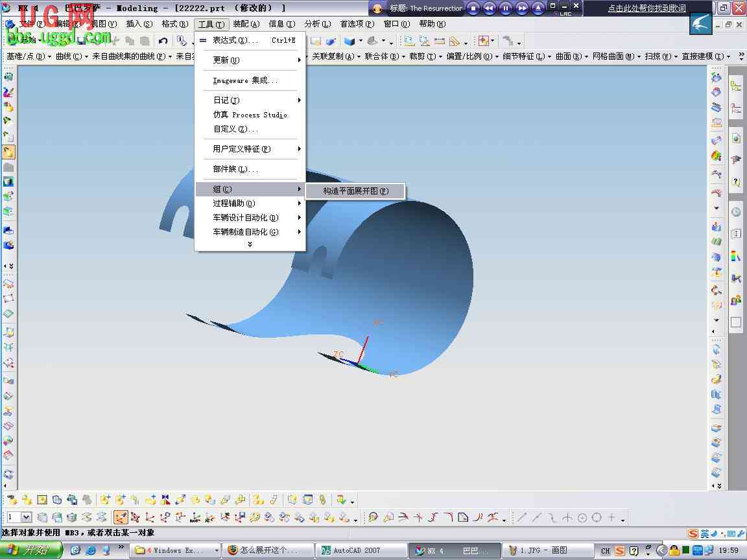Click the highlighted selection filter icon in bottom toolbar
The width and height of the screenshot is (747, 560).
(121, 517)
